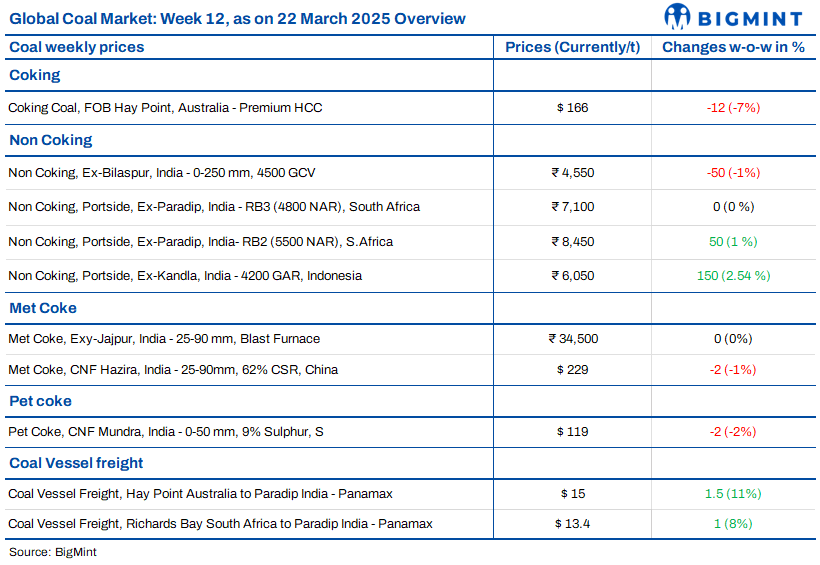Select the Non Coking section heading
Screen dimensions: 820x565
tap(51, 140)
